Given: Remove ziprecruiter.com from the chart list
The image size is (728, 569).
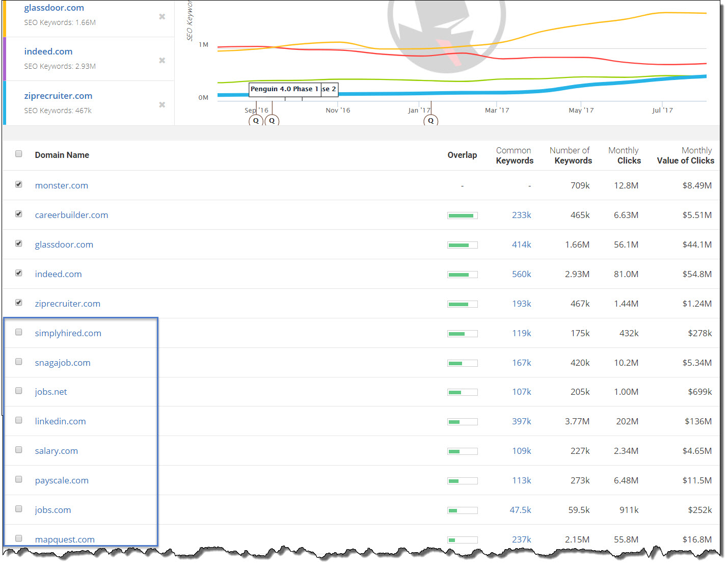Looking at the screenshot, I should 162,104.
